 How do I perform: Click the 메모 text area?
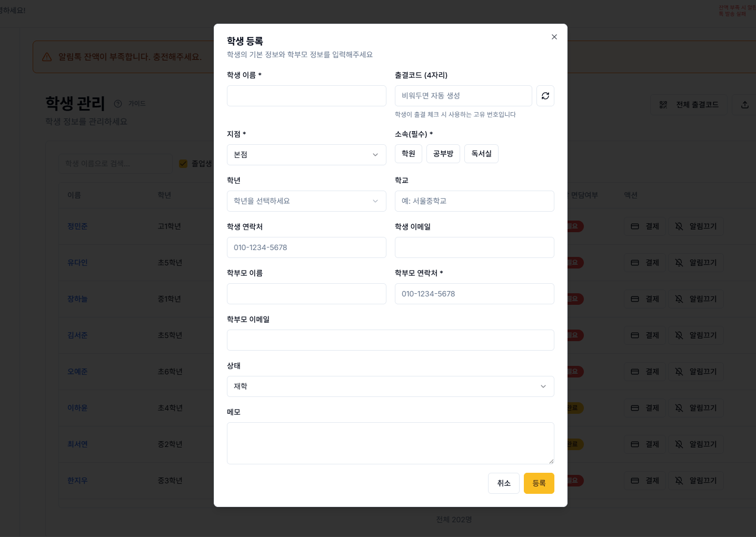coord(390,443)
